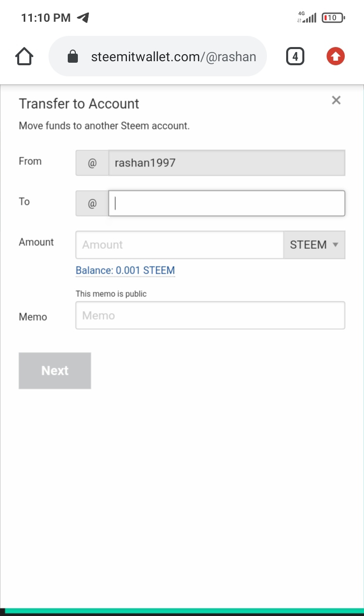Open the STEEM currency dropdown
Image resolution: width=364 pixels, height=616 pixels.
(314, 245)
